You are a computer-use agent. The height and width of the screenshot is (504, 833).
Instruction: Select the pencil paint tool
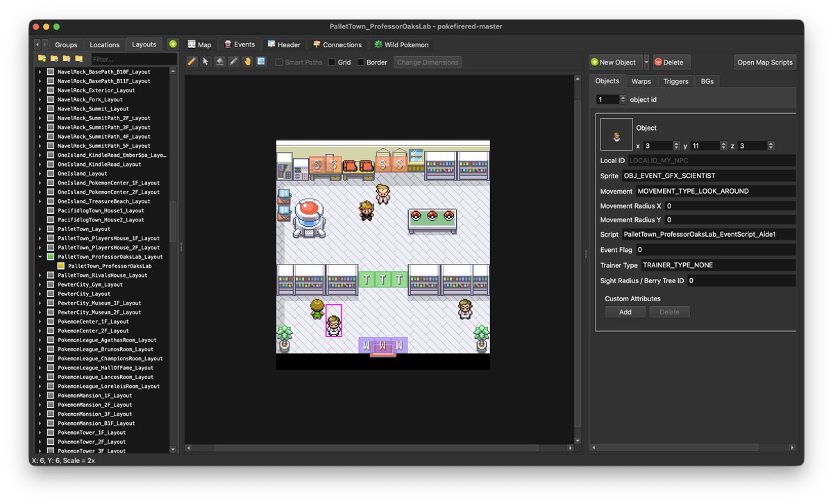click(192, 62)
